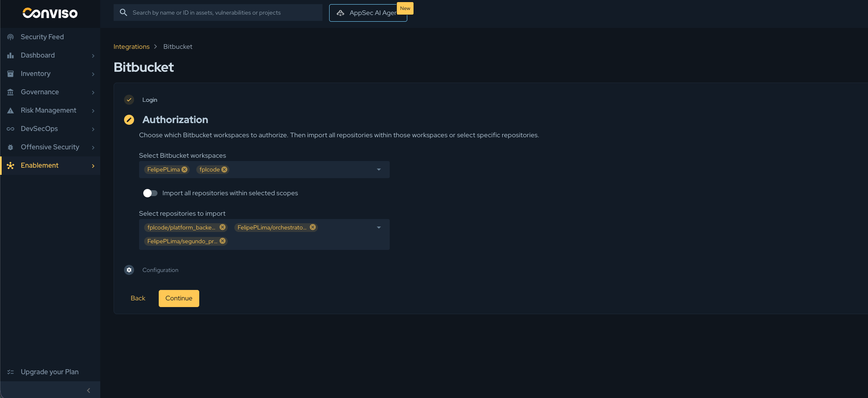Expand the Risk Management menu chevron
Screen dimensions: 868x398
pyautogui.click(x=93, y=111)
